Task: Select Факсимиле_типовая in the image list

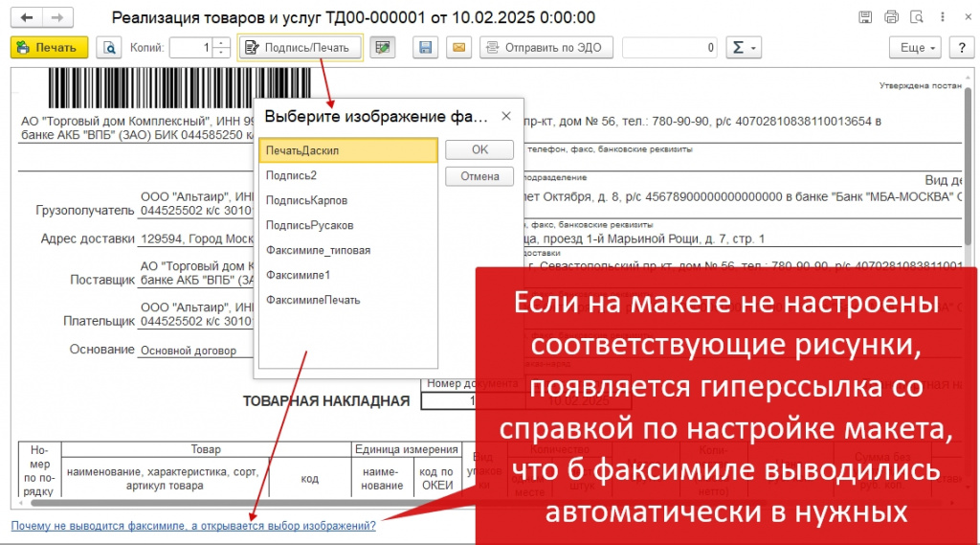Action: pos(348,250)
